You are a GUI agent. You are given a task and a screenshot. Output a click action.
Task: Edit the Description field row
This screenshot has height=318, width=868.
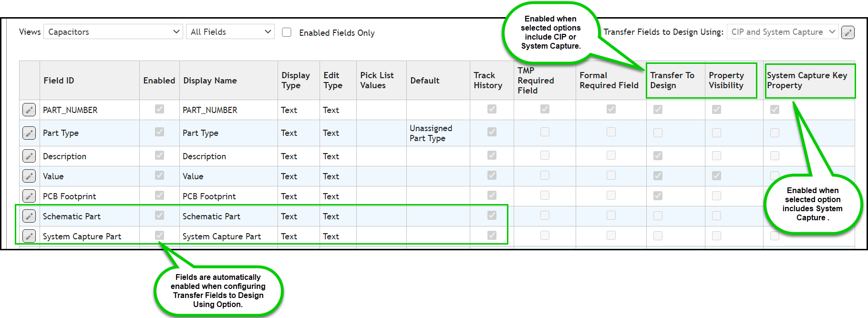pos(29,156)
